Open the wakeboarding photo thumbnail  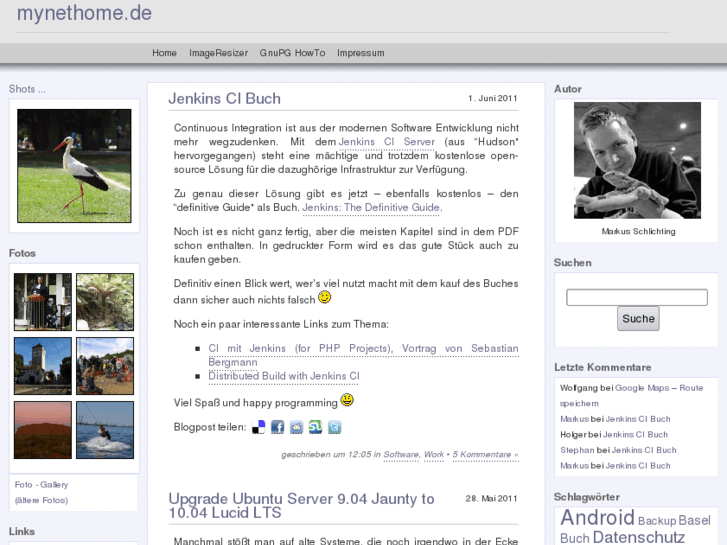click(x=105, y=430)
